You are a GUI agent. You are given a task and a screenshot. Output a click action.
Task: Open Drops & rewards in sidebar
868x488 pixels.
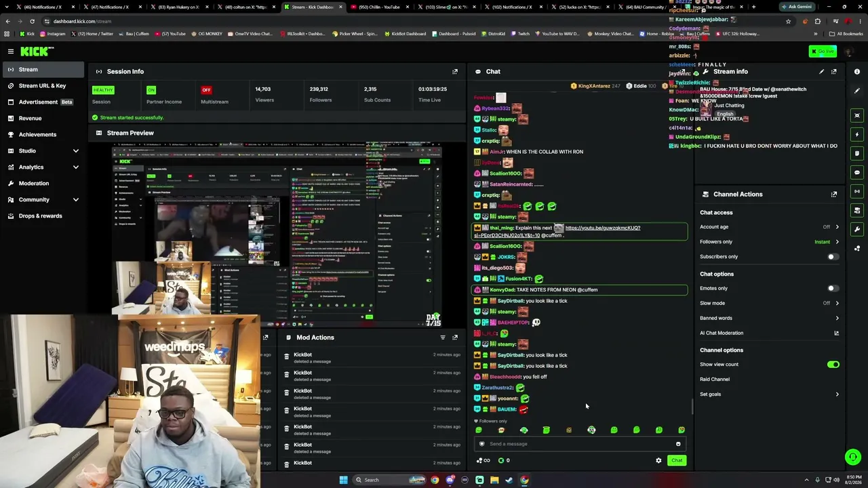click(x=43, y=216)
